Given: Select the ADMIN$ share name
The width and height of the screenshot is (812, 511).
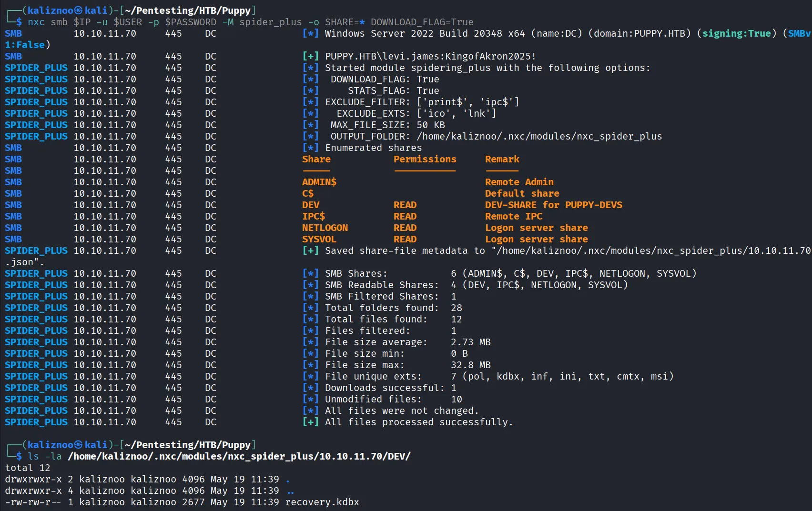Looking at the screenshot, I should pyautogui.click(x=319, y=182).
